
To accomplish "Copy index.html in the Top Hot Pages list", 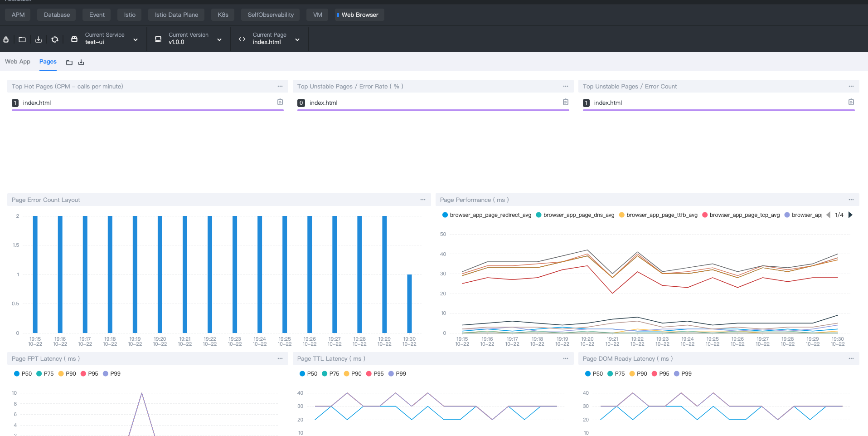I will coord(280,102).
